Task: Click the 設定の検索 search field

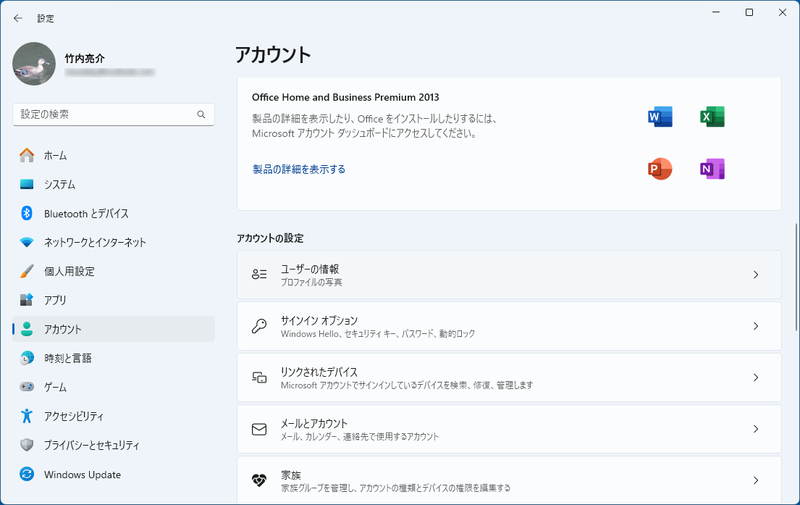Action: click(113, 114)
